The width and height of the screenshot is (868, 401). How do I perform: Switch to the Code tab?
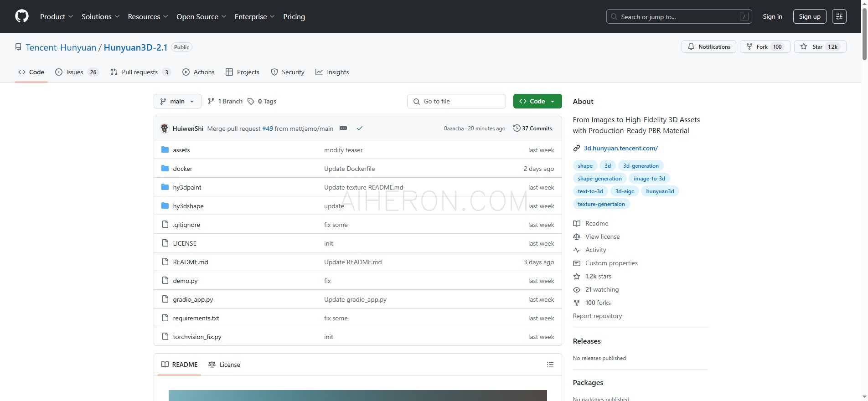point(31,72)
